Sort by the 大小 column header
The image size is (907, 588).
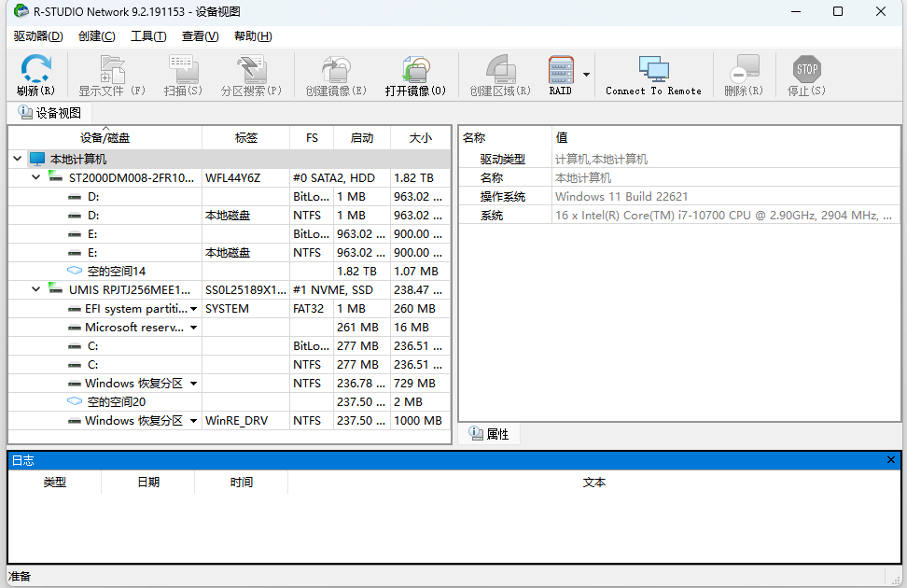[x=421, y=138]
